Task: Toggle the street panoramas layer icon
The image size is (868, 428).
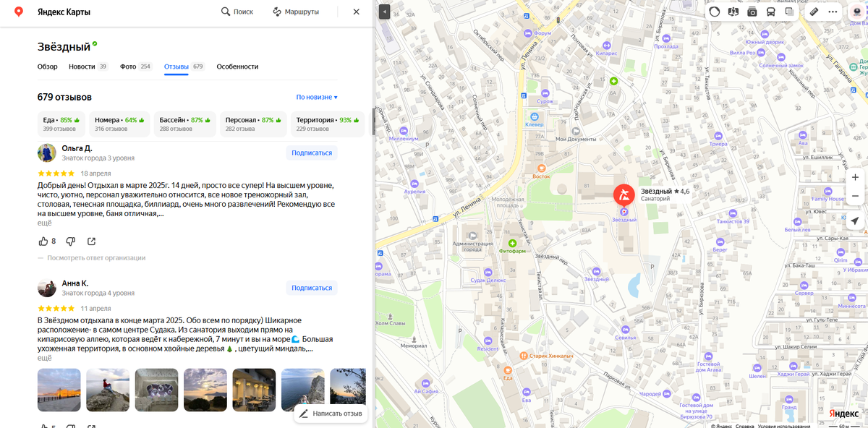Action: [733, 12]
